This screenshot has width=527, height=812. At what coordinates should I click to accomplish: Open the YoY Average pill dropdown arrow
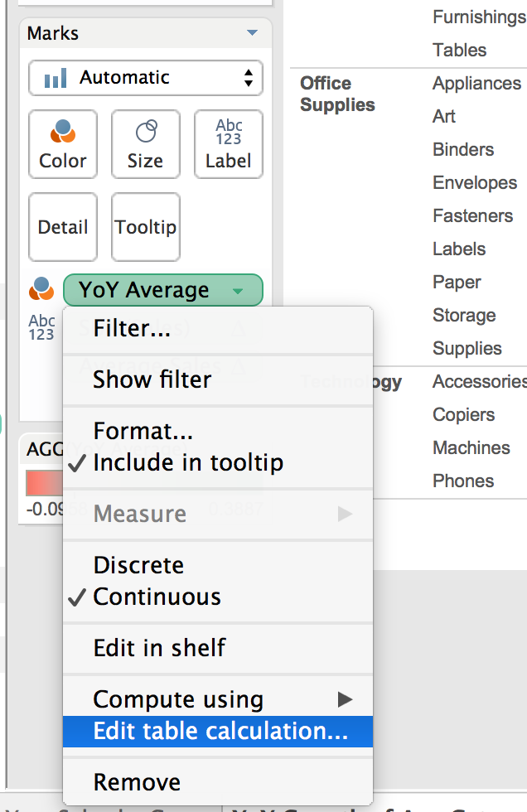click(238, 291)
